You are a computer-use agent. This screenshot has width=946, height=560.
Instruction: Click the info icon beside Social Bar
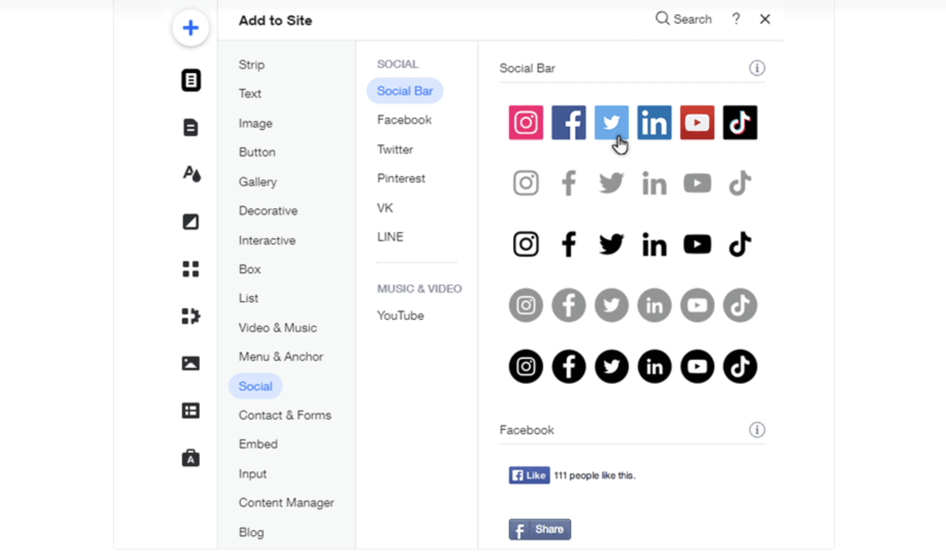(x=757, y=68)
